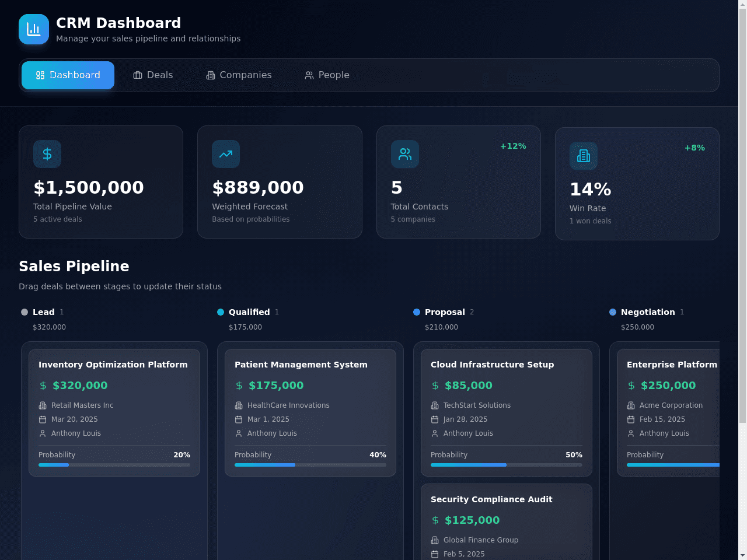747x560 pixels.
Task: Click building icon next to Global Finance Group
Action: coord(435,540)
